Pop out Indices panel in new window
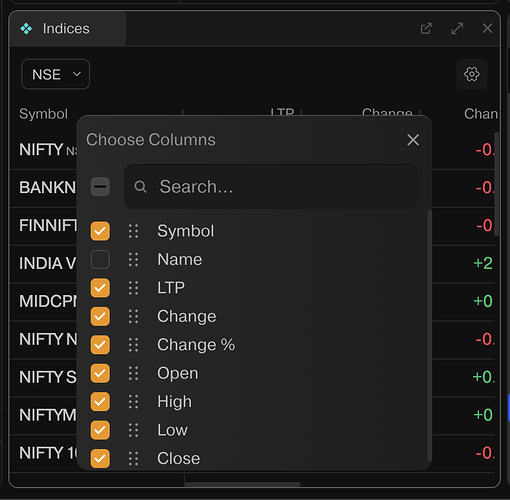Image resolution: width=510 pixels, height=500 pixels. click(x=426, y=29)
